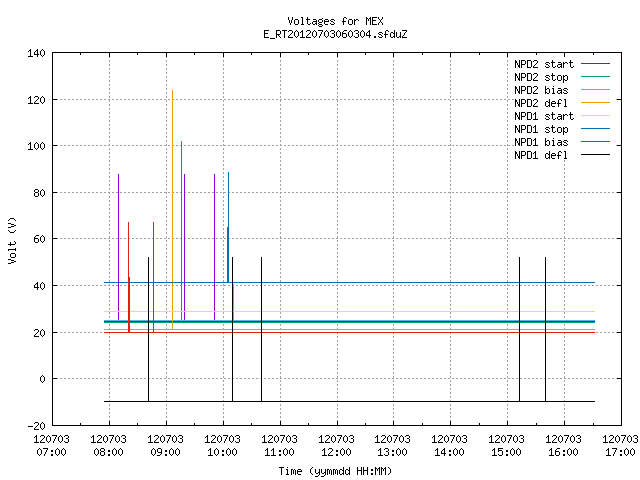Viewport: 640px width, 480px height.
Task: Click the 'Time (yymmdd HH:MM)' x-axis label
Action: [335, 471]
